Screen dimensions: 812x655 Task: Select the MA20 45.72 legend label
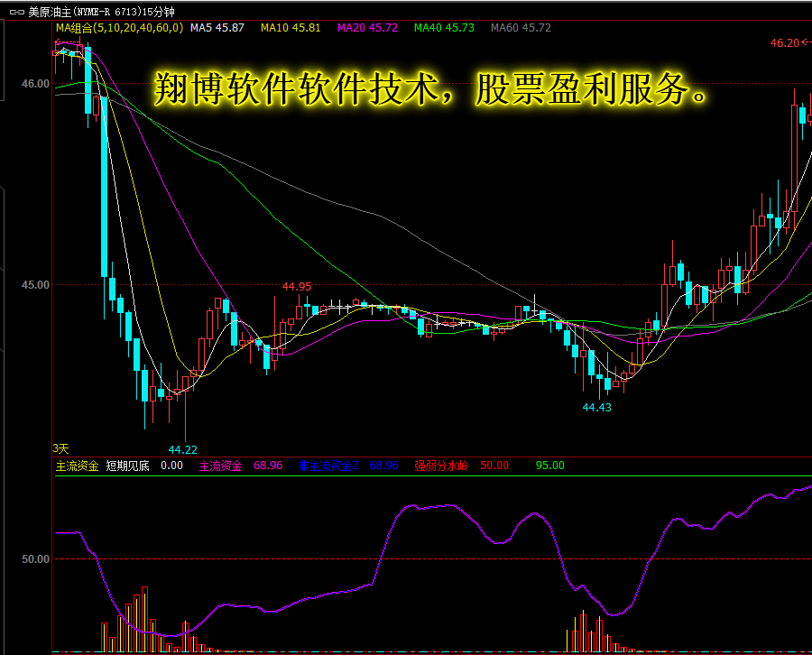tap(368, 28)
